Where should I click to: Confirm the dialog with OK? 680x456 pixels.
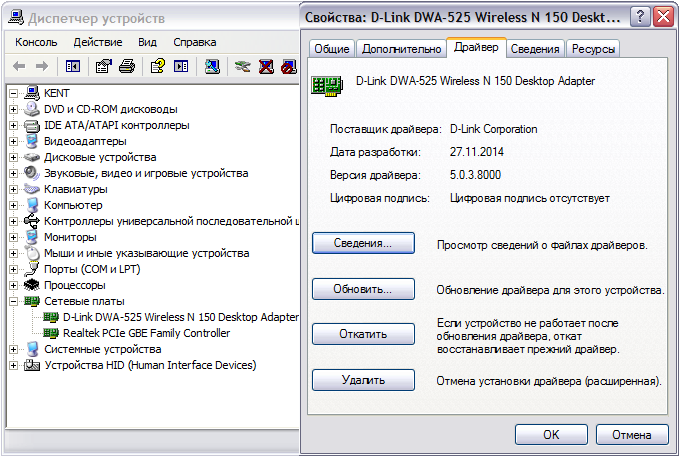[551, 434]
